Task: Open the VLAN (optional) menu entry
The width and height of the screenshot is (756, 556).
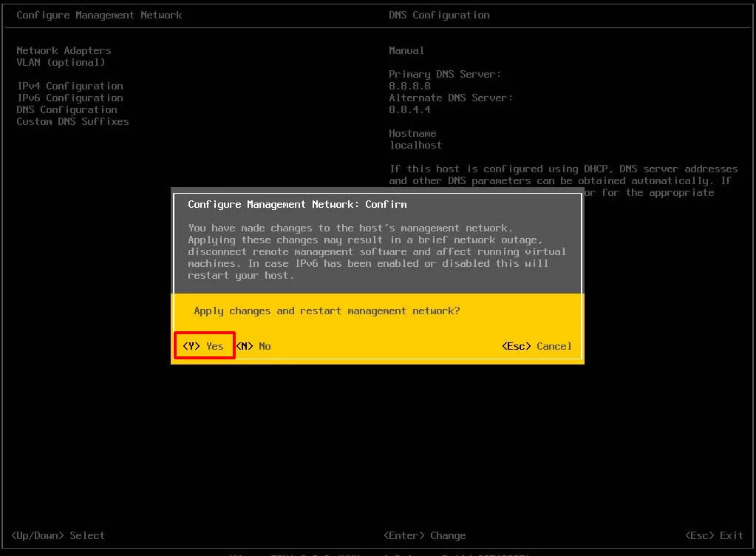Action: [61, 62]
